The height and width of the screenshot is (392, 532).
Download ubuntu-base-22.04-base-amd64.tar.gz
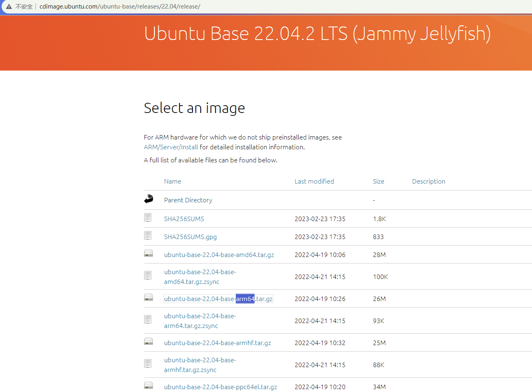click(x=219, y=255)
